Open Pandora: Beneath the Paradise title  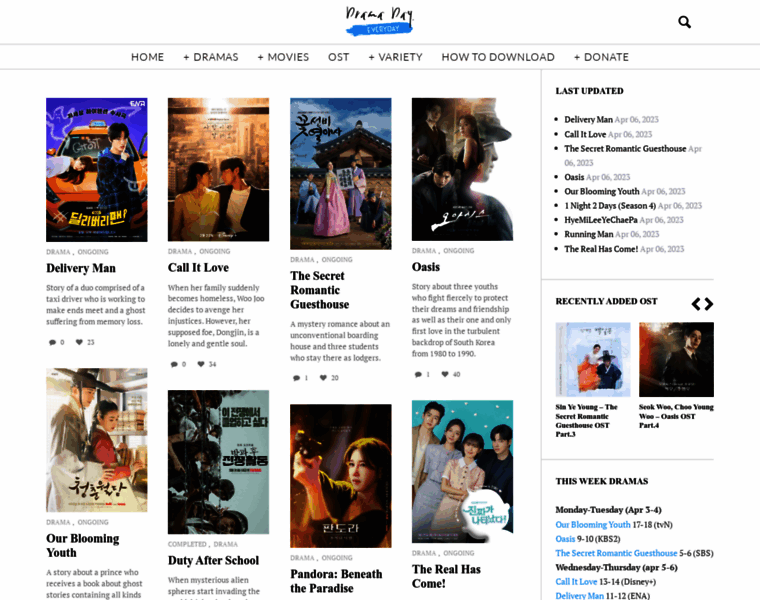(336, 581)
